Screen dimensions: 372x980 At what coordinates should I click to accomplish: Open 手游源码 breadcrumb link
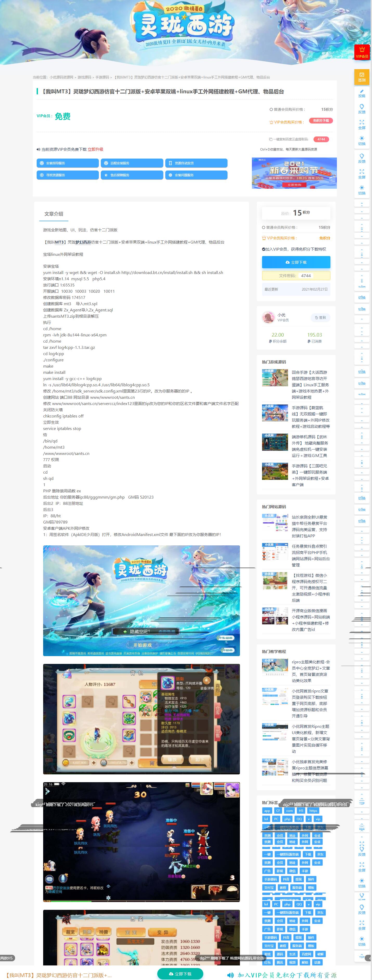[x=102, y=77]
